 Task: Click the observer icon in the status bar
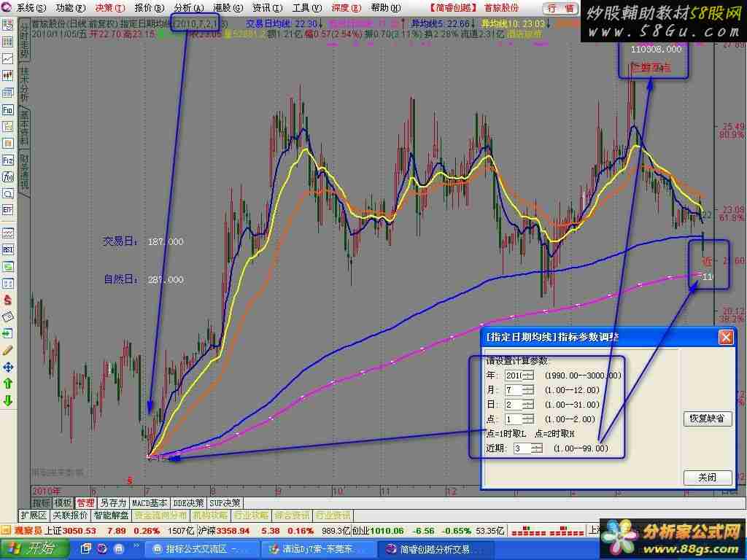(x=6, y=530)
